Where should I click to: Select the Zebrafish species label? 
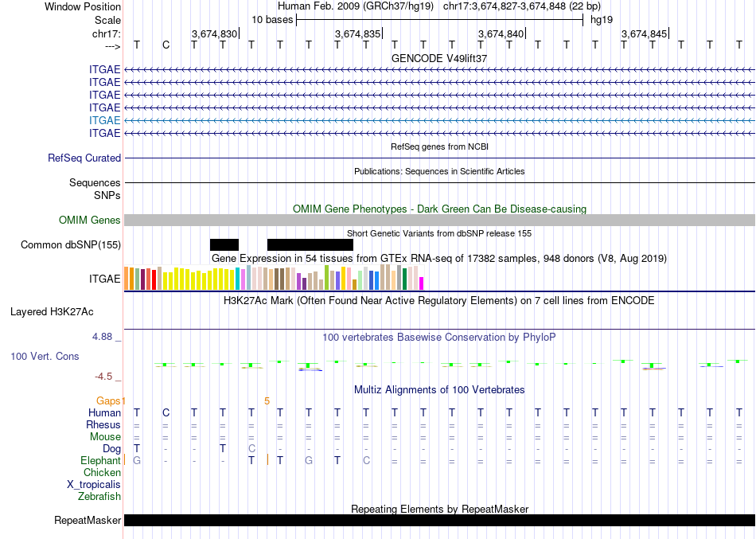(x=99, y=497)
